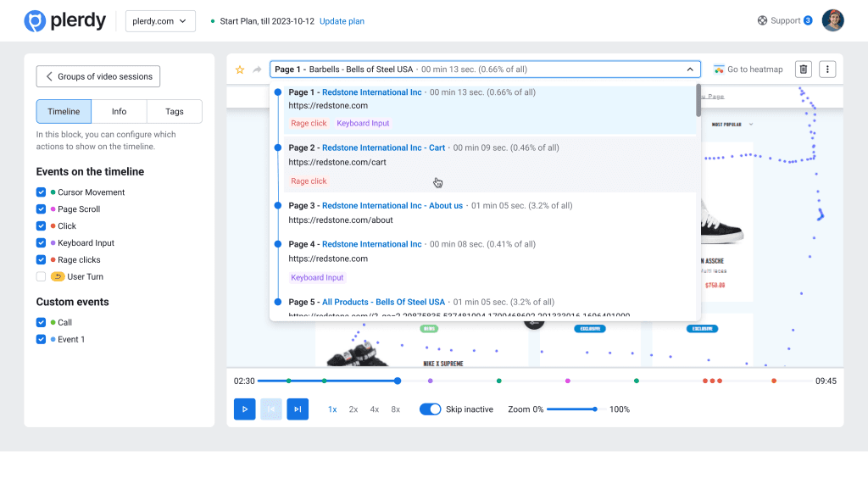Viewport: 868px width, 484px height.
Task: Click the Plerdy logo
Action: [x=64, y=21]
